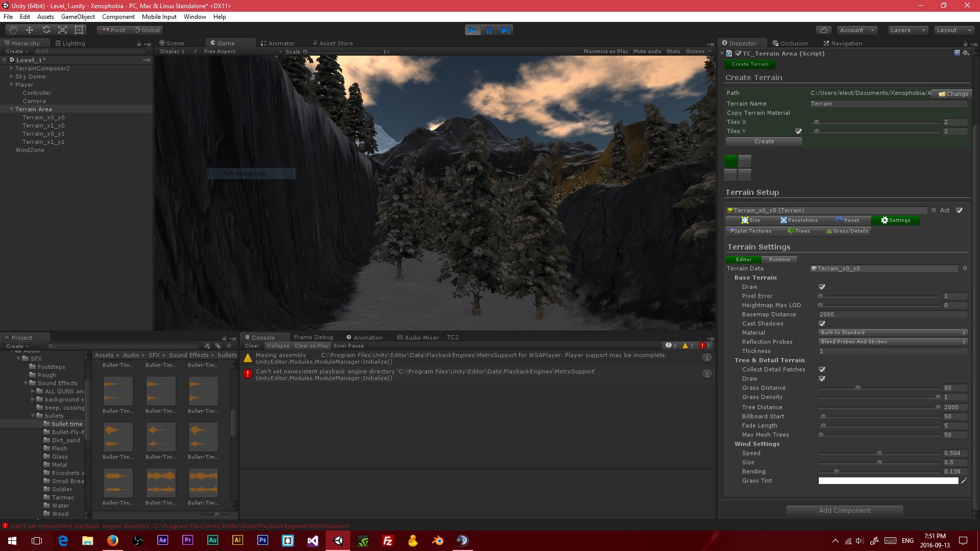Toggle Cast Shadows checkbox

click(x=822, y=323)
